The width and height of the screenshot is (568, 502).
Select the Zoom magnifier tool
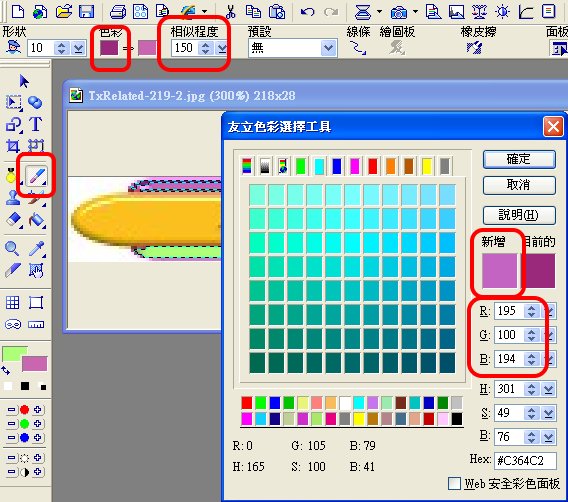pos(12,248)
